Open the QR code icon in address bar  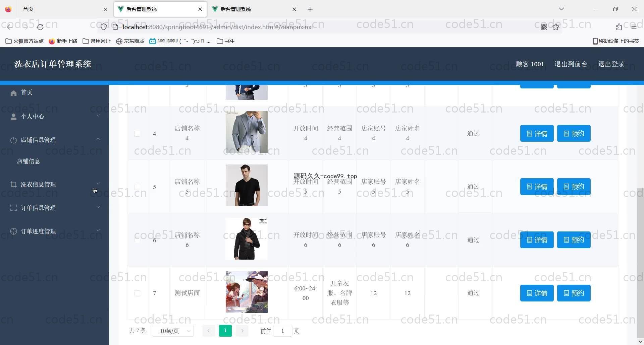click(544, 27)
